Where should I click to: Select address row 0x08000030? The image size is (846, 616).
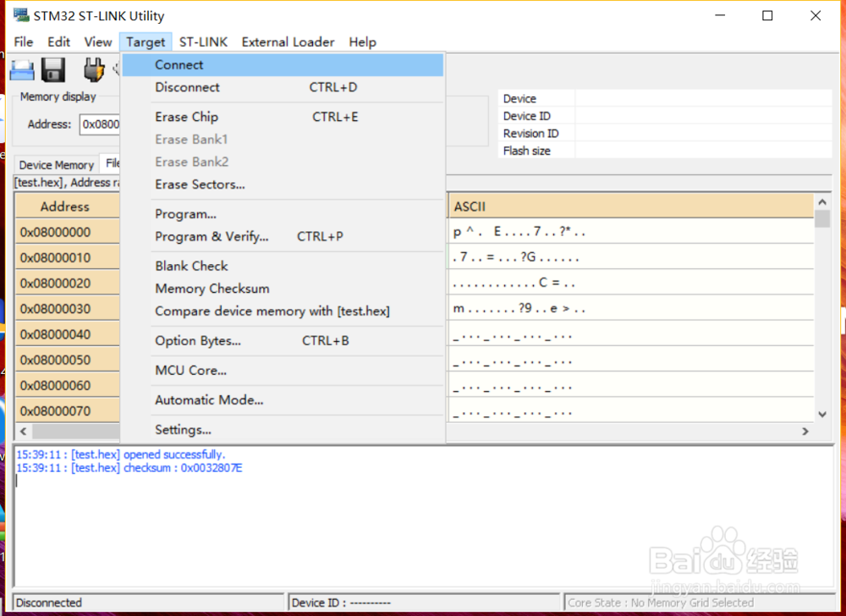click(x=67, y=309)
